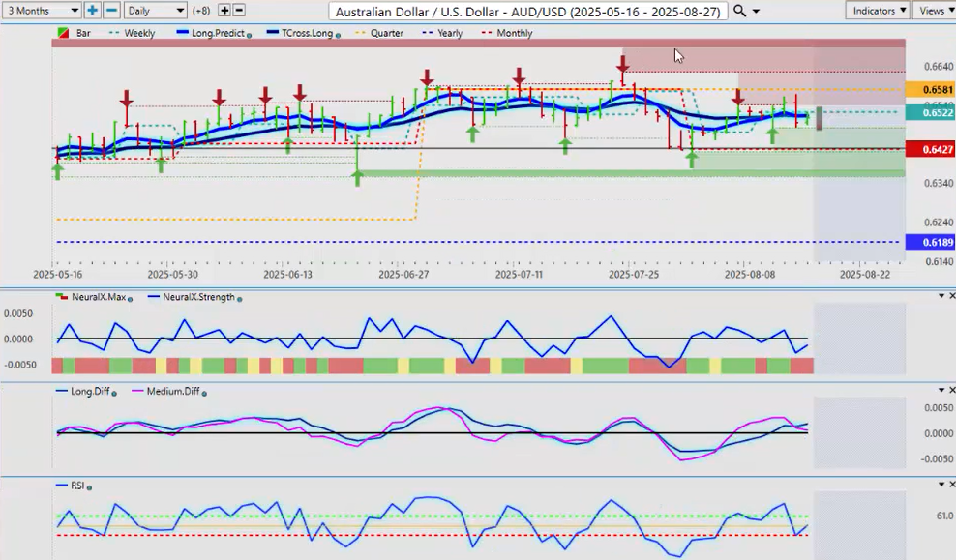Image resolution: width=956 pixels, height=560 pixels.
Task: Click the Yearly legend label
Action: pos(449,33)
